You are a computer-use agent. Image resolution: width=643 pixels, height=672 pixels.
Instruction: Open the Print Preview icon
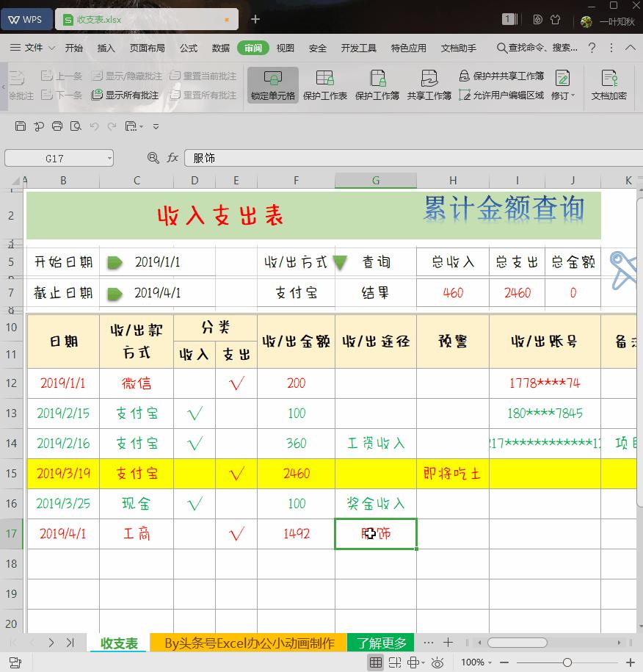pyautogui.click(x=76, y=126)
